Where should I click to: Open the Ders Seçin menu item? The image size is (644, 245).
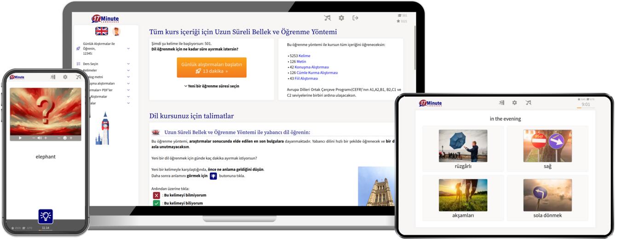tap(91, 64)
